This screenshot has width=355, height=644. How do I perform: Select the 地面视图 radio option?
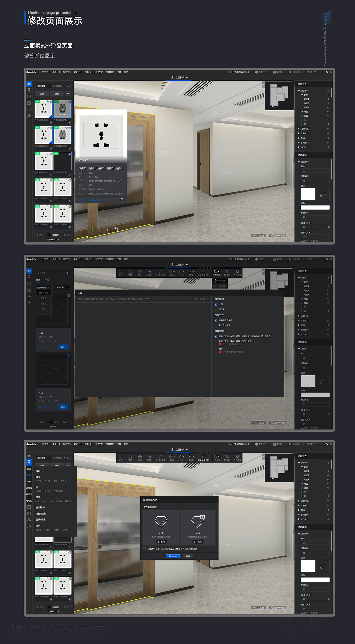[x=215, y=281]
